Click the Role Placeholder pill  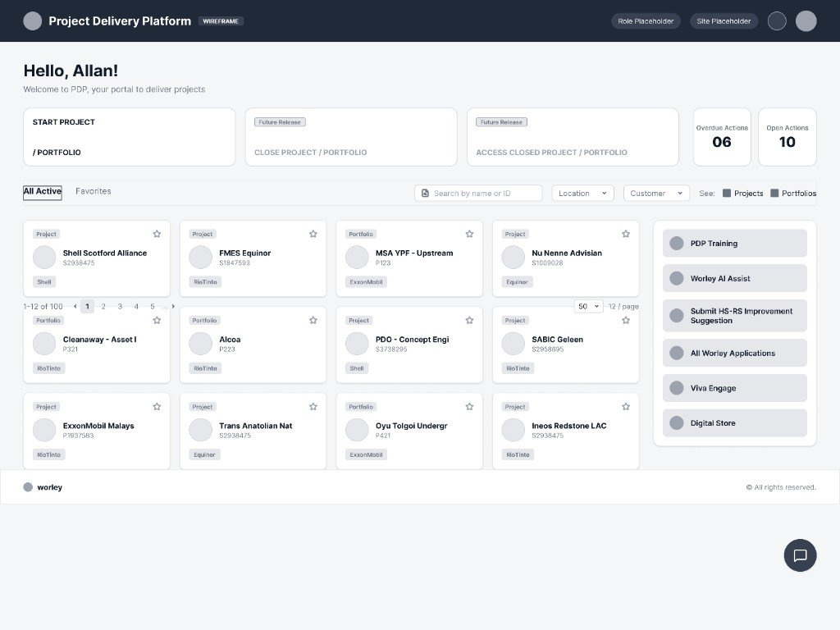(x=646, y=21)
